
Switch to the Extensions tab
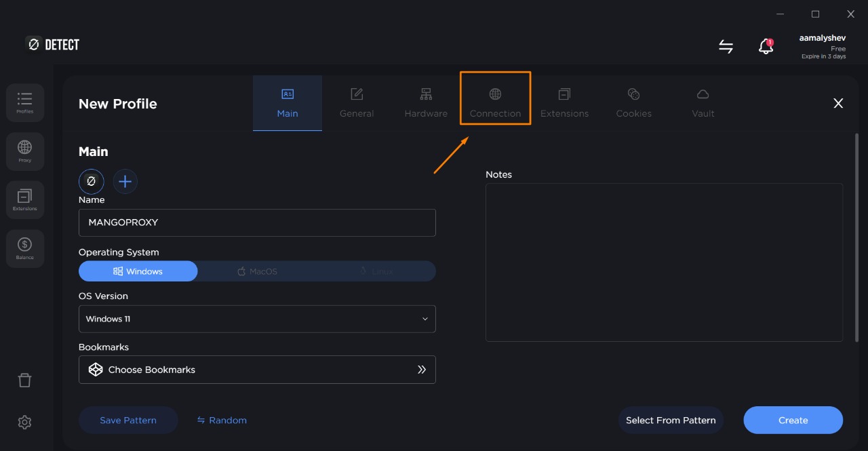[564, 103]
